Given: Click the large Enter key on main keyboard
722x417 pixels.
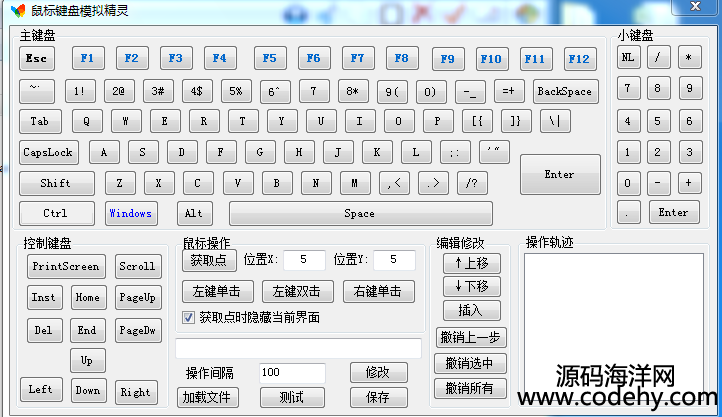Looking at the screenshot, I should click(560, 174).
